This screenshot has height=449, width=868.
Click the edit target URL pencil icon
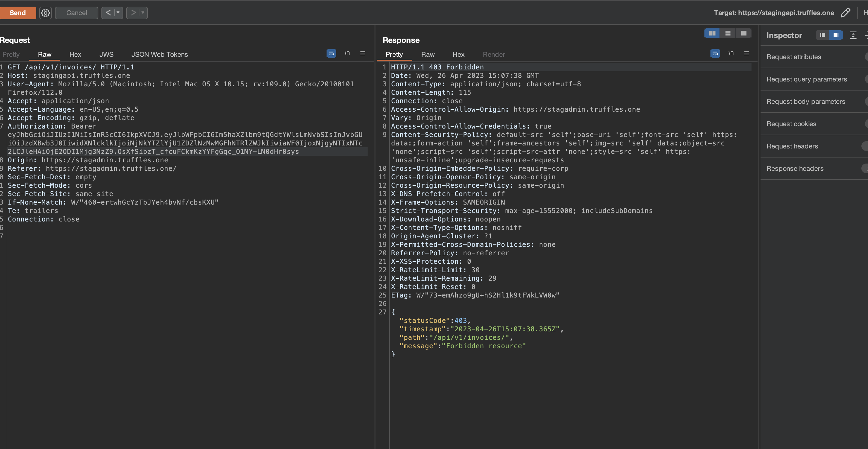click(x=847, y=13)
